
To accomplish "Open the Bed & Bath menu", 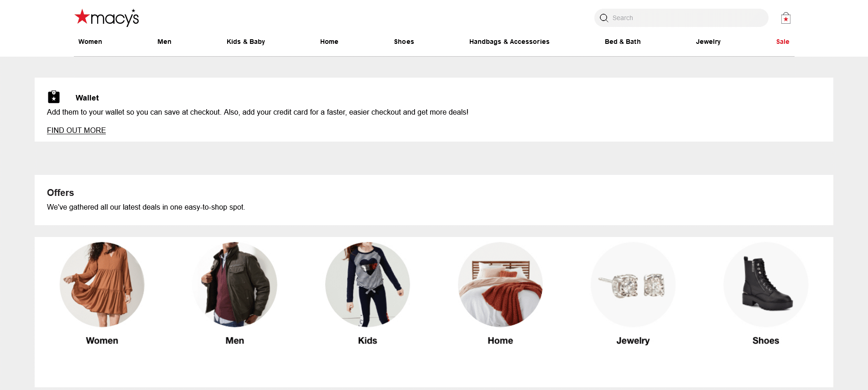I will pos(623,42).
